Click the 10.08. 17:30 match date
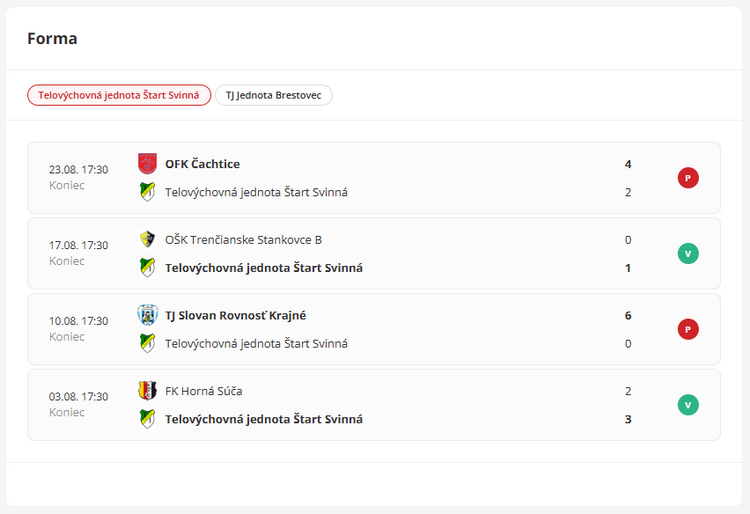Viewport: 750px width, 514px height. coord(78,321)
